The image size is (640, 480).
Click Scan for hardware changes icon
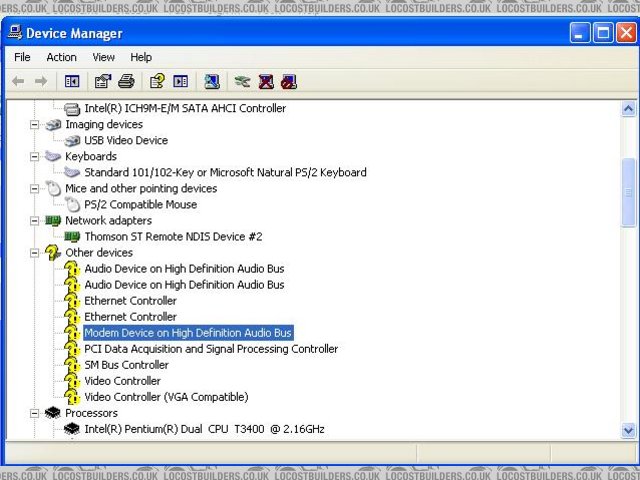(x=211, y=81)
